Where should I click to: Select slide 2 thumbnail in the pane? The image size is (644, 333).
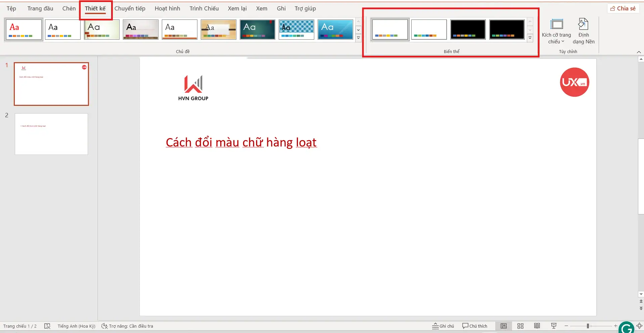click(51, 134)
